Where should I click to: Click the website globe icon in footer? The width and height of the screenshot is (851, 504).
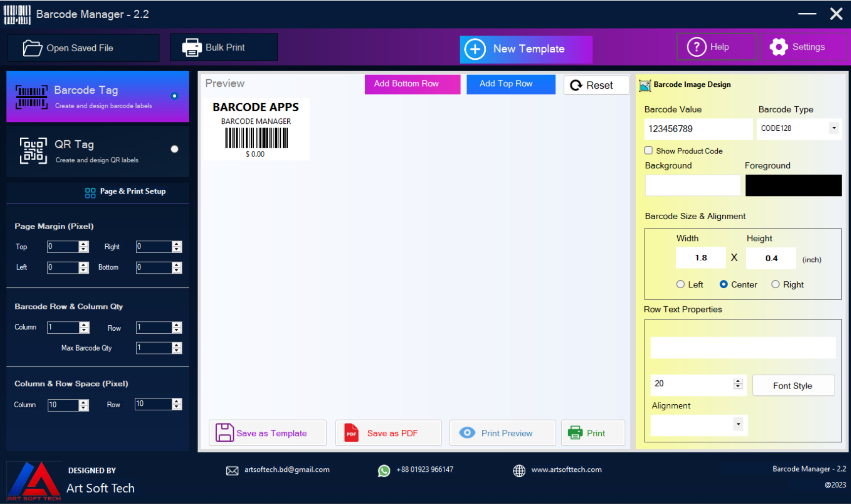pyautogui.click(x=519, y=470)
